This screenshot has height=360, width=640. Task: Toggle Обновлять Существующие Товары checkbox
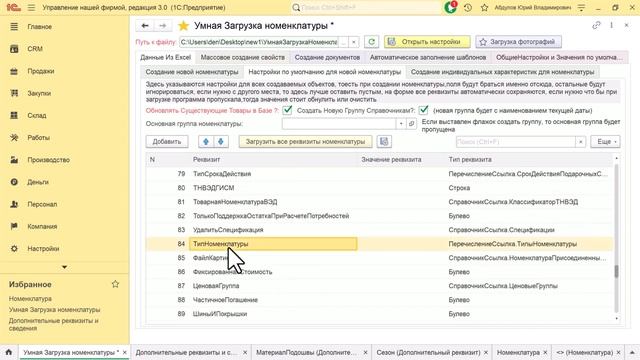pos(287,110)
